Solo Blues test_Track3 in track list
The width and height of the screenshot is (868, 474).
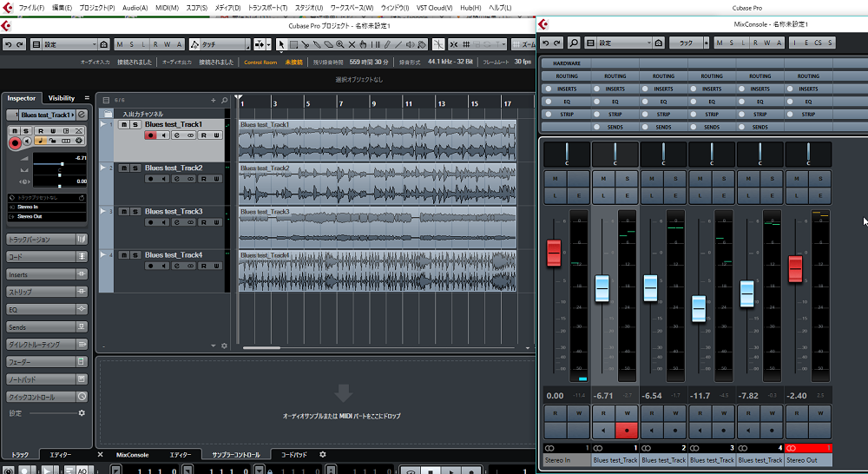tap(135, 211)
